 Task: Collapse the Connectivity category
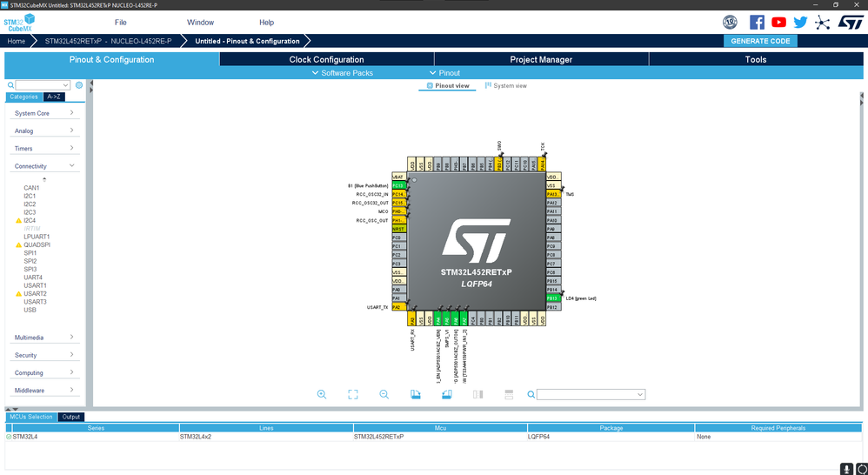[x=44, y=166]
